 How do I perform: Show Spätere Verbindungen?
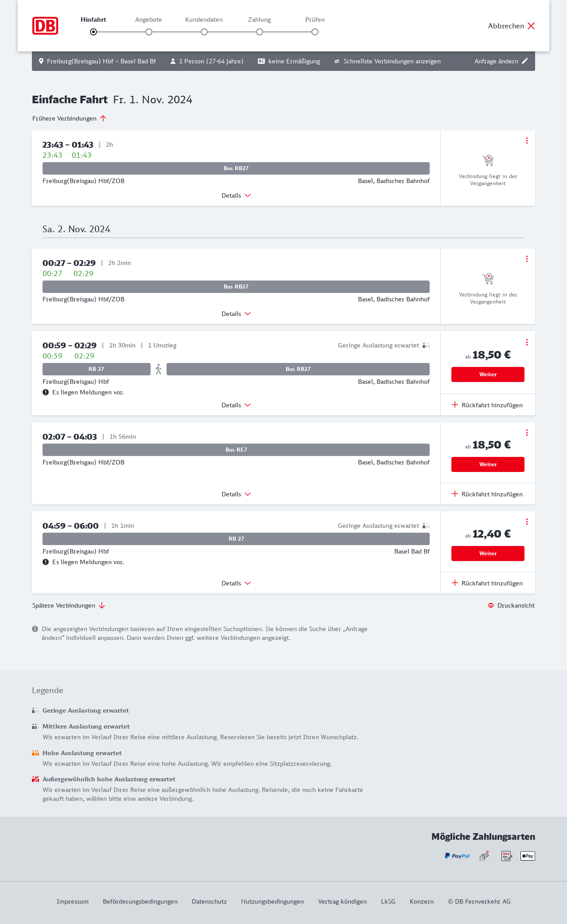click(x=69, y=605)
